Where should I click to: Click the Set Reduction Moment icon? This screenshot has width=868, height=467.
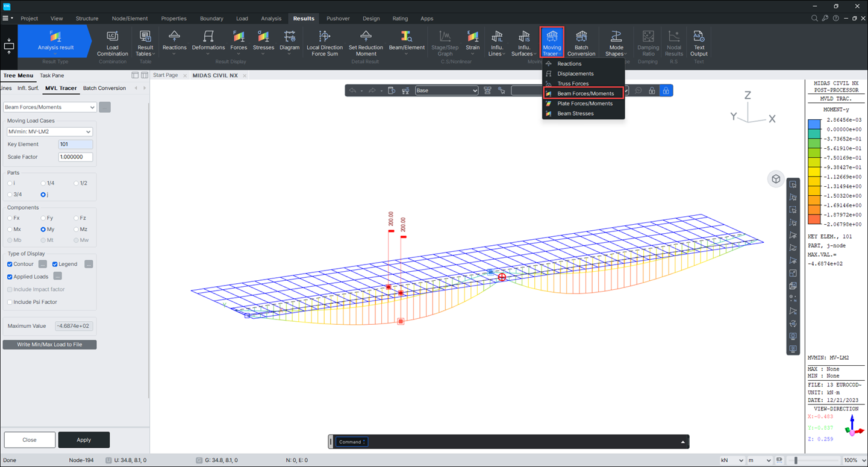pyautogui.click(x=366, y=43)
